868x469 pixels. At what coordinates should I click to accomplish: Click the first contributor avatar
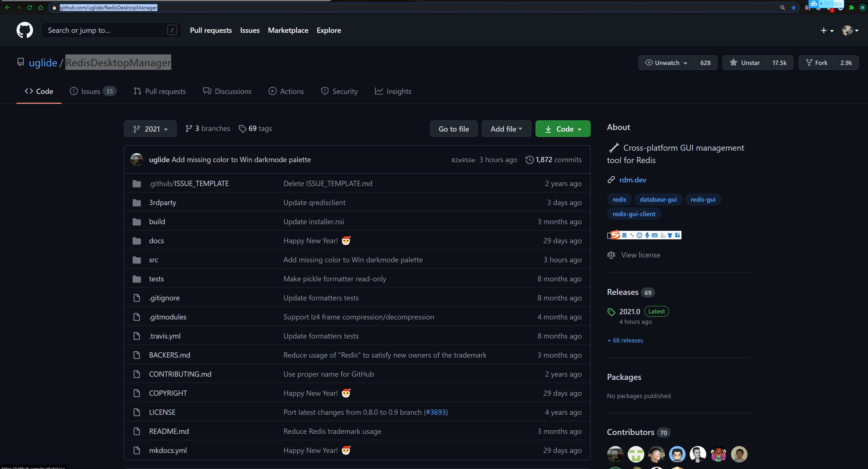[615, 454]
